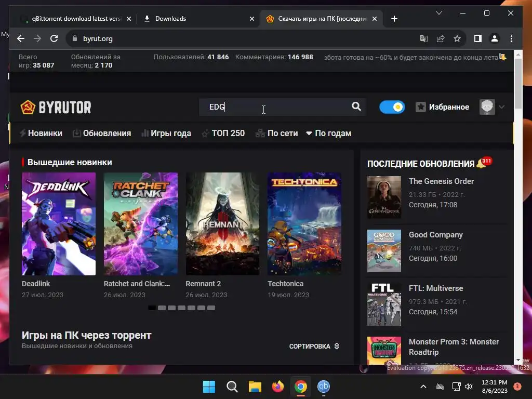Select the fourth carousel page dot
The width and height of the screenshot is (532, 399).
tap(181, 308)
